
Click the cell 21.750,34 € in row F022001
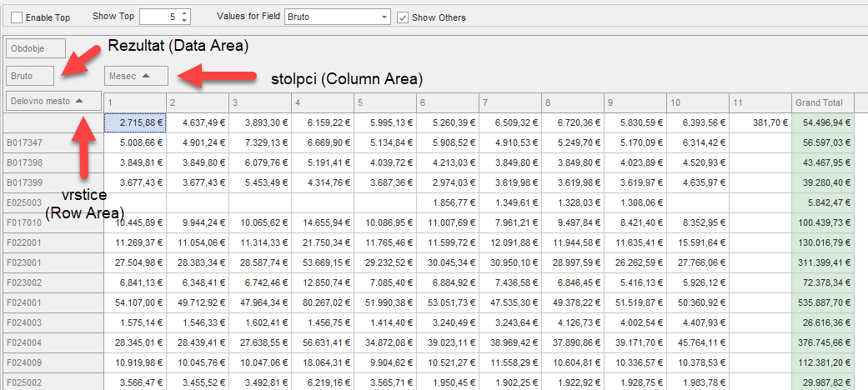click(322, 242)
